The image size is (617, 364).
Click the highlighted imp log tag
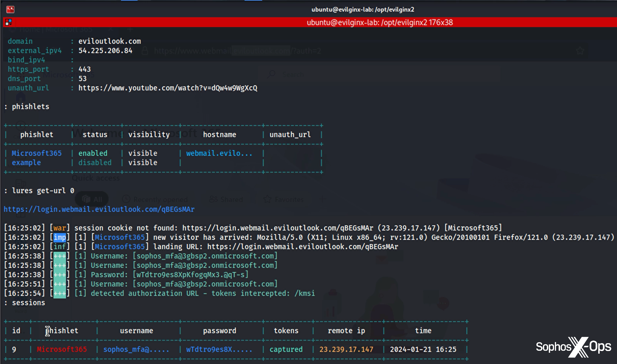60,237
